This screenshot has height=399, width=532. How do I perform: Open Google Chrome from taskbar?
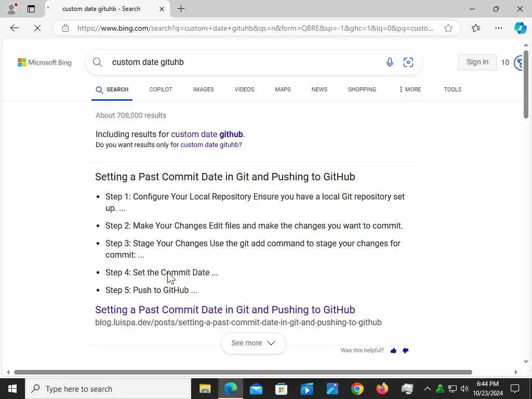(357, 389)
